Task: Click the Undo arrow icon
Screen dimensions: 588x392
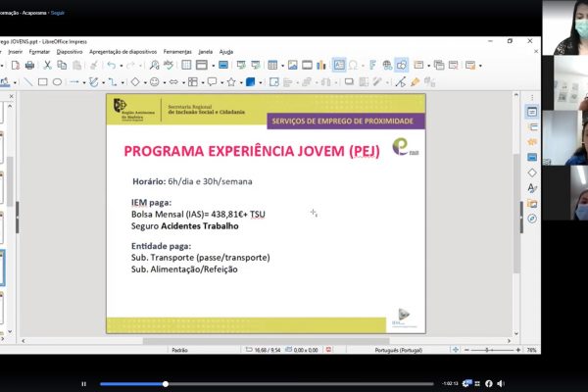Action: pyautogui.click(x=111, y=66)
